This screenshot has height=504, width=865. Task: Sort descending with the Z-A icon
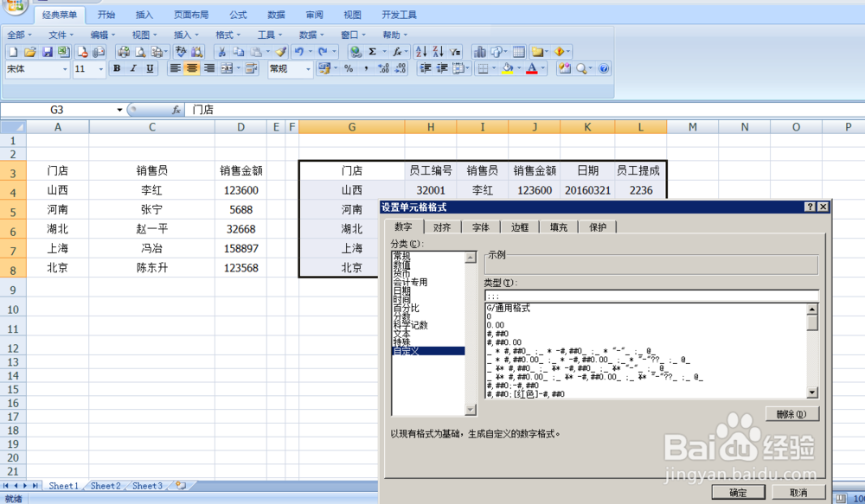(438, 52)
